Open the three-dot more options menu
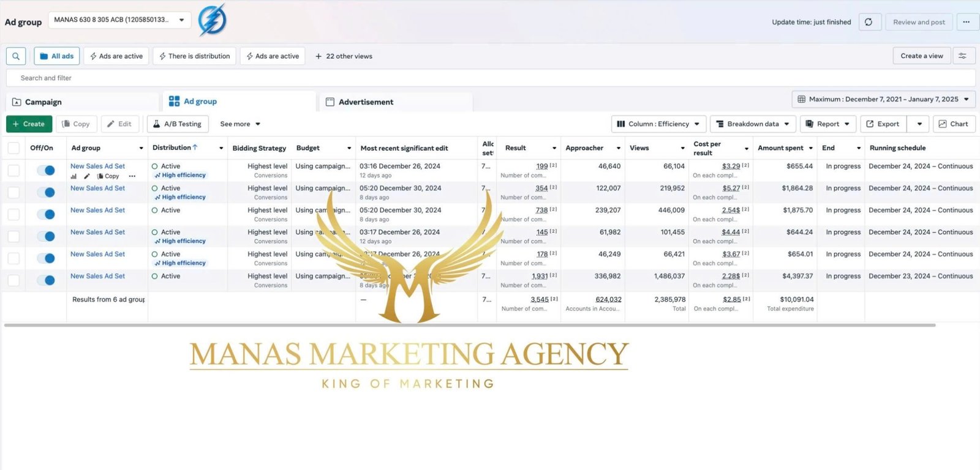This screenshot has height=470, width=980. click(x=966, y=22)
